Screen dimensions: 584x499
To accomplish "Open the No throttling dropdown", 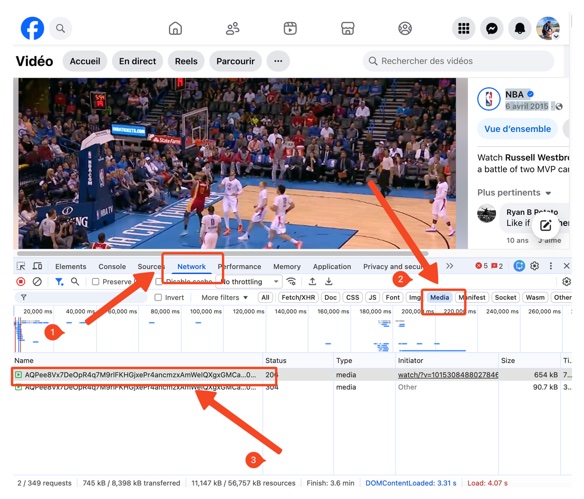I will pyautogui.click(x=249, y=282).
